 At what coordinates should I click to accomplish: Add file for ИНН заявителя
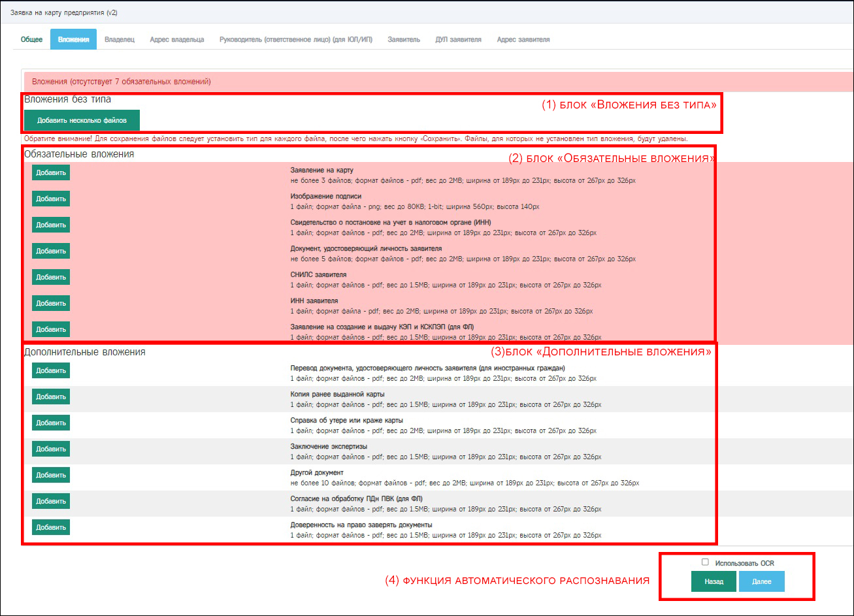tap(51, 303)
